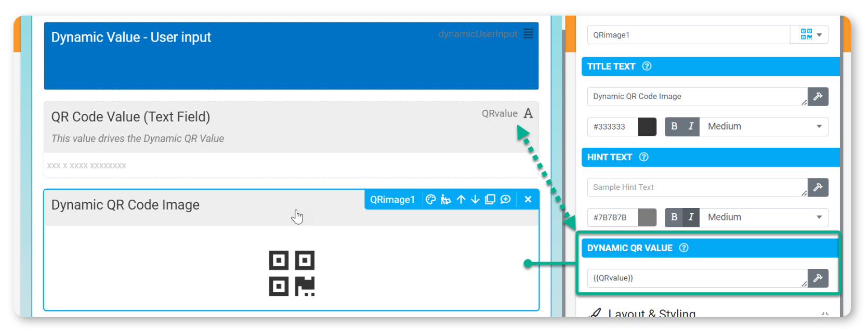
Task: Click the QR code preview image
Action: pyautogui.click(x=292, y=273)
